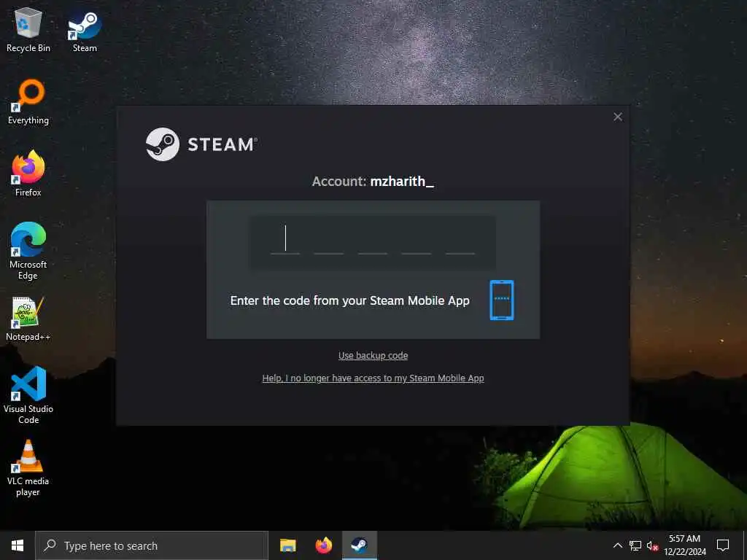Select the Everything search shortcut

pos(28,102)
